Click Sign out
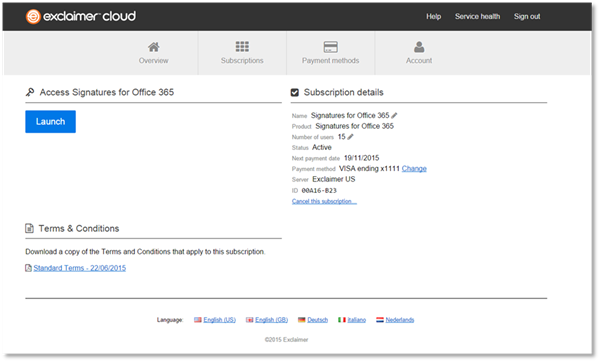Image resolution: width=600 pixels, height=362 pixels. pos(527,16)
